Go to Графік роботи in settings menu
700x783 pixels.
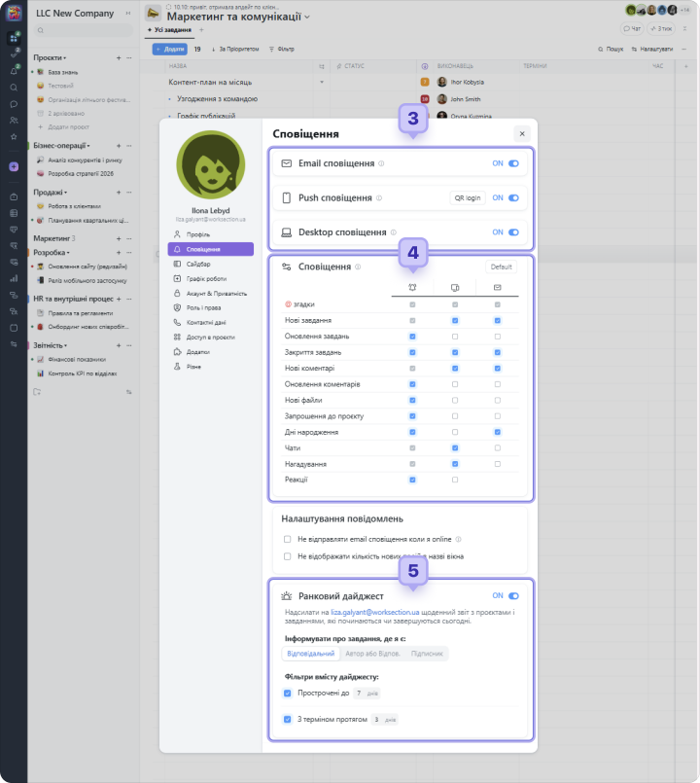point(202,278)
